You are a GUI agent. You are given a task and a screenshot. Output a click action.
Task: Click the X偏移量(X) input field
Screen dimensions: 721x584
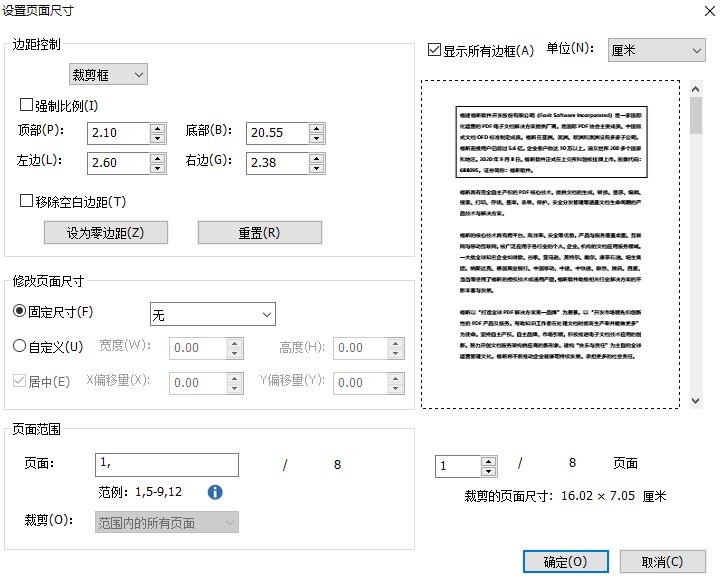[198, 383]
